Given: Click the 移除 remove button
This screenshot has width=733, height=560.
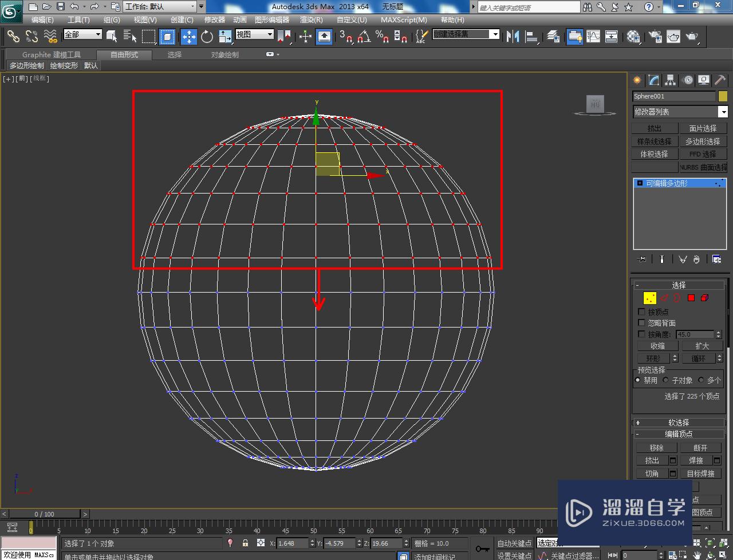Looking at the screenshot, I should click(x=656, y=448).
